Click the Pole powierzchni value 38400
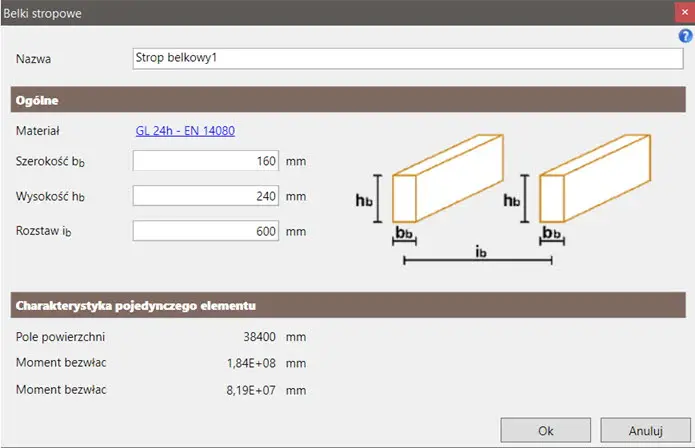Image resolution: width=695 pixels, height=448 pixels. [x=257, y=338]
